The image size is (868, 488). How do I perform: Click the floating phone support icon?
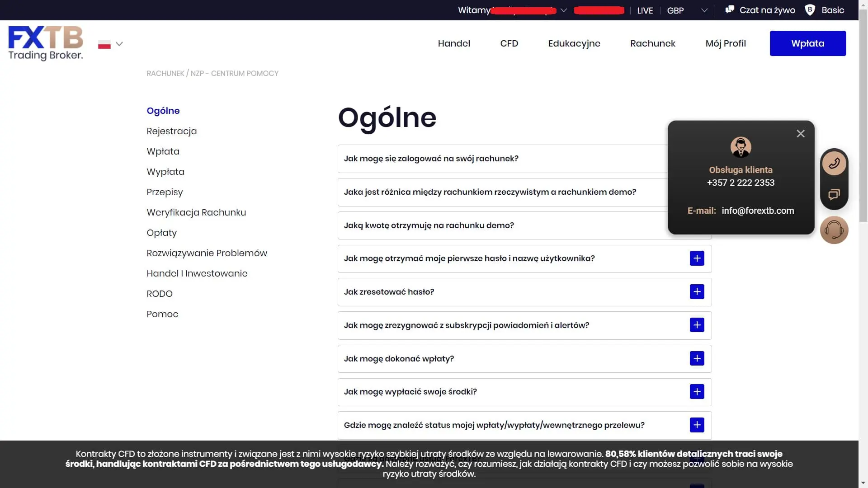click(835, 163)
